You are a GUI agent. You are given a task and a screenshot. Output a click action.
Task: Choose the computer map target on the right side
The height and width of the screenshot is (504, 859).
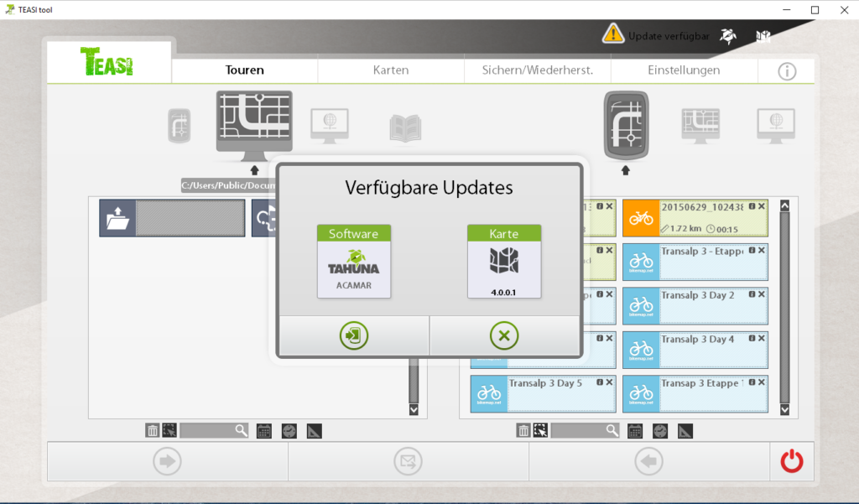pos(700,126)
